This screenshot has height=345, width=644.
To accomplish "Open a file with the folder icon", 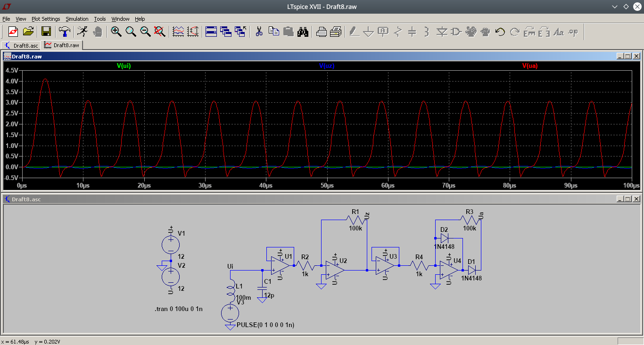I will pyautogui.click(x=28, y=32).
